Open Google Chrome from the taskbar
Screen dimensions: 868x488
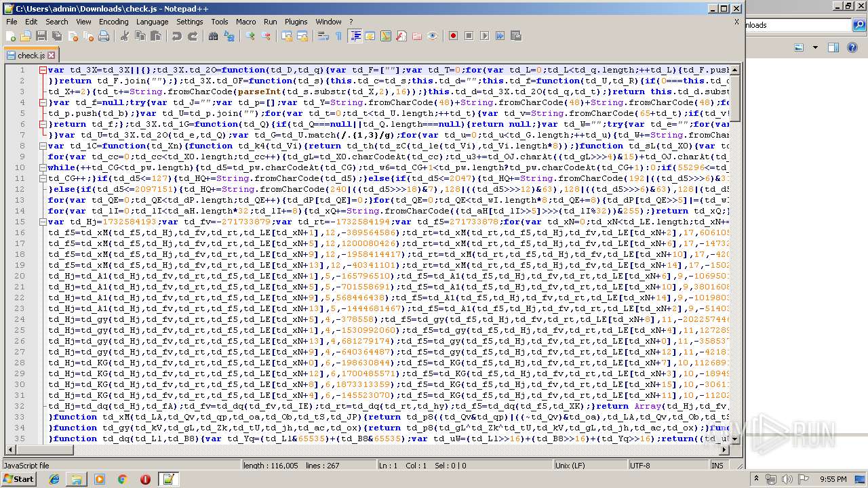[x=122, y=479]
